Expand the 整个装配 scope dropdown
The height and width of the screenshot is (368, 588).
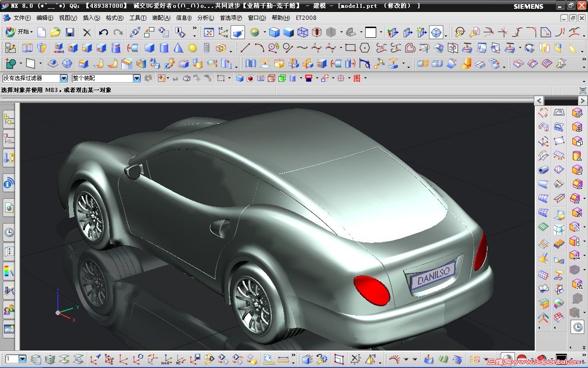pyautogui.click(x=136, y=79)
